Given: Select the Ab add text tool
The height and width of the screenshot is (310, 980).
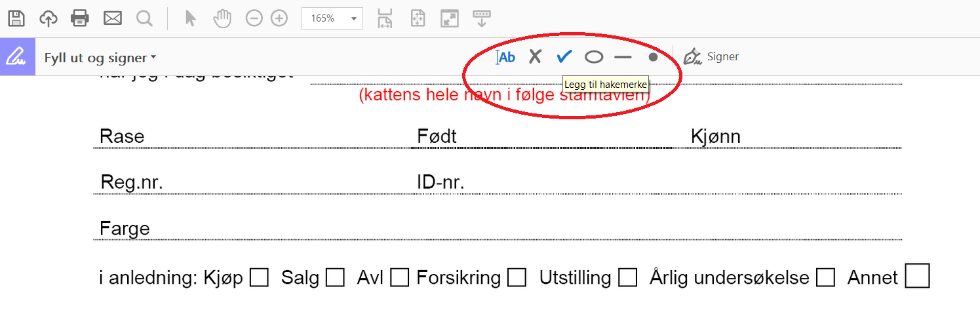Looking at the screenshot, I should pyautogui.click(x=505, y=57).
